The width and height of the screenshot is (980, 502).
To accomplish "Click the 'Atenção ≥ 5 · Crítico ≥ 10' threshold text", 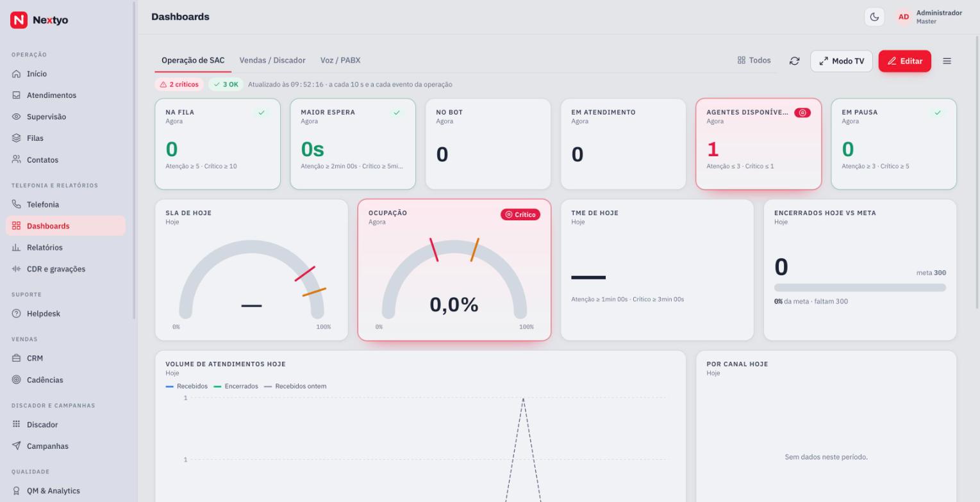I will click(201, 166).
